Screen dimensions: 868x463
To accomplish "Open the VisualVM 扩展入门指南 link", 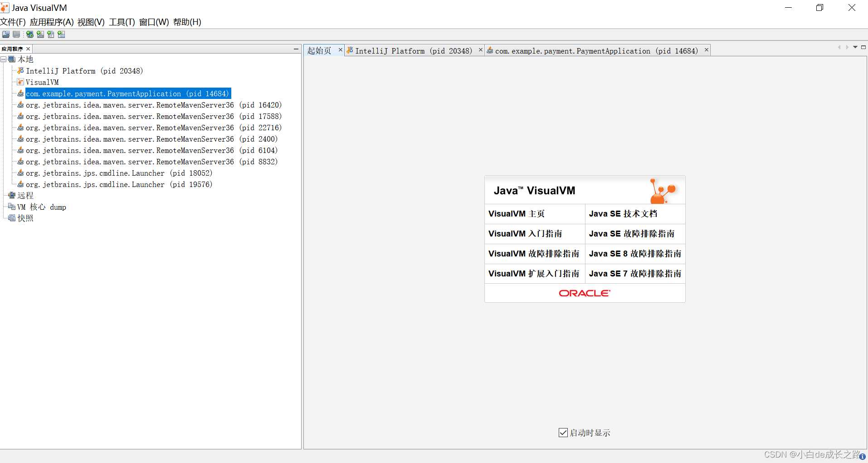I will tap(534, 274).
